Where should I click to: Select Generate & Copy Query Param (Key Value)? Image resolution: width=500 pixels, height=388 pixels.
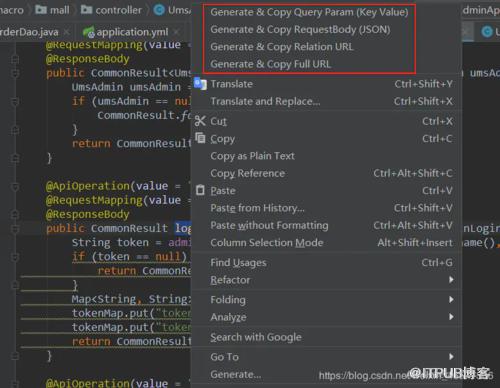(309, 12)
